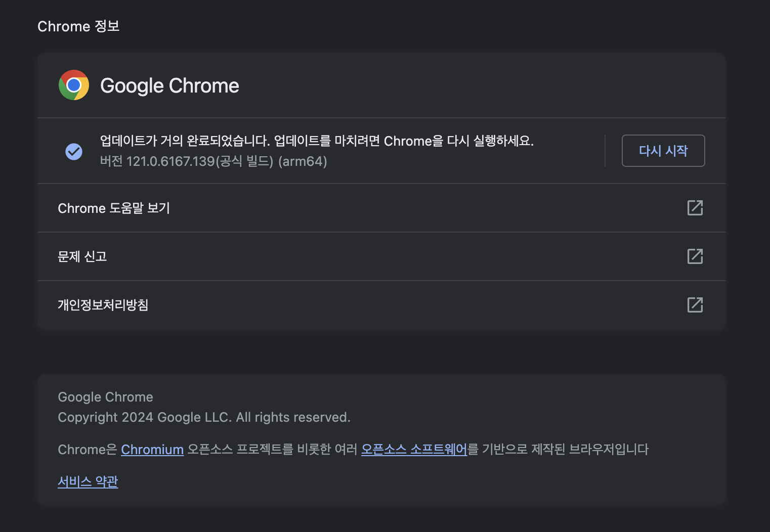Click the Google Chrome title text

point(169,85)
